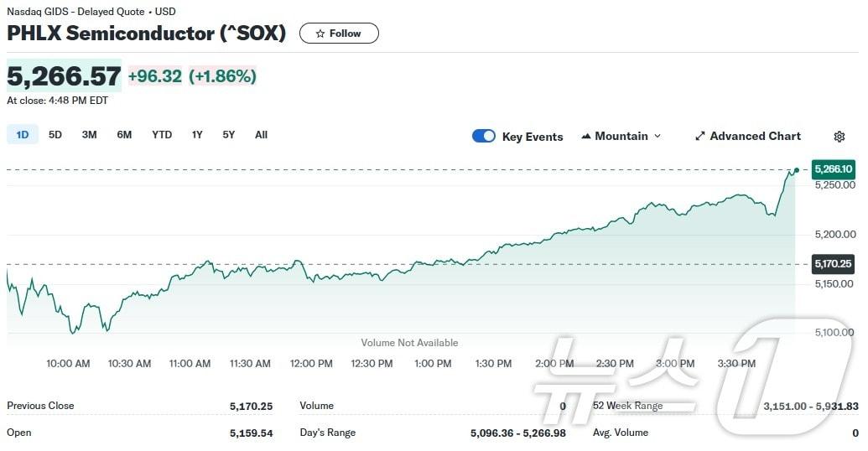Choose the 6M time range

coord(124,134)
